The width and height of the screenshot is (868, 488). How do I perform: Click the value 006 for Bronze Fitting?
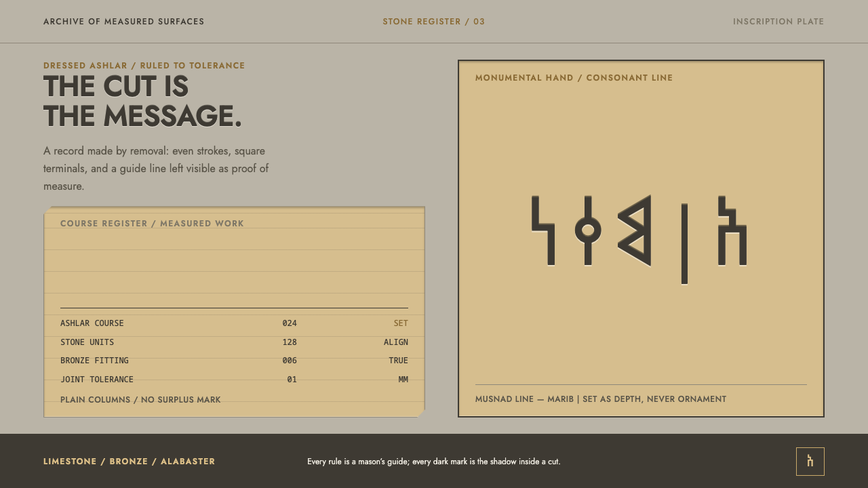290,361
